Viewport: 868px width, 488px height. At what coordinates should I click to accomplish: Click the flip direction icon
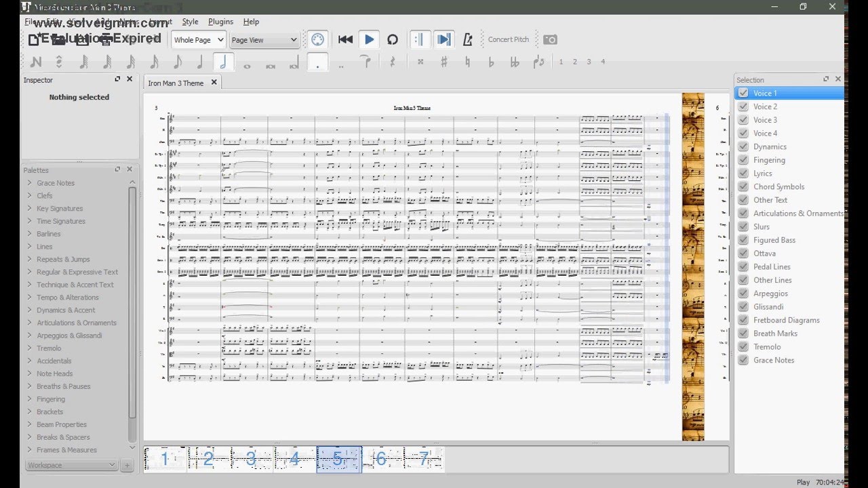coord(538,62)
